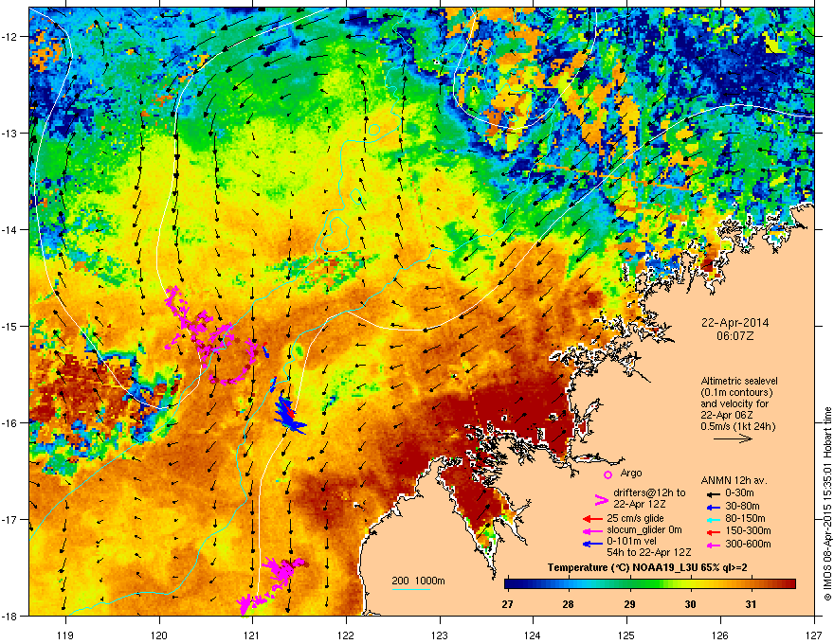
Task: Click the 0-30m depth label
Action: pyautogui.click(x=739, y=493)
